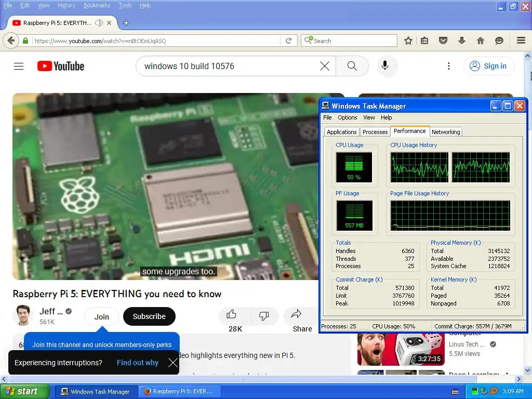The image size is (532, 399).
Task: Sign in to YouTube
Action: (488, 66)
